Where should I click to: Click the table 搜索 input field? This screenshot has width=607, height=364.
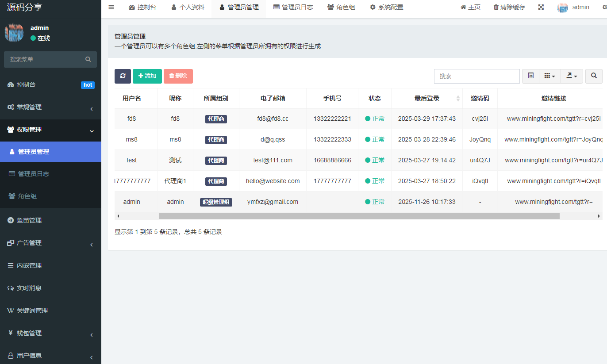476,76
